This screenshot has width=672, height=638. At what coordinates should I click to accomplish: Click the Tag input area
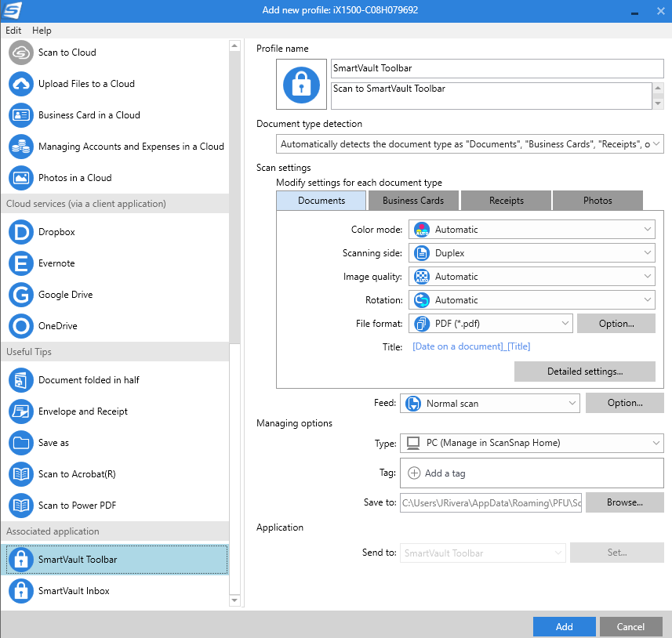(x=532, y=473)
